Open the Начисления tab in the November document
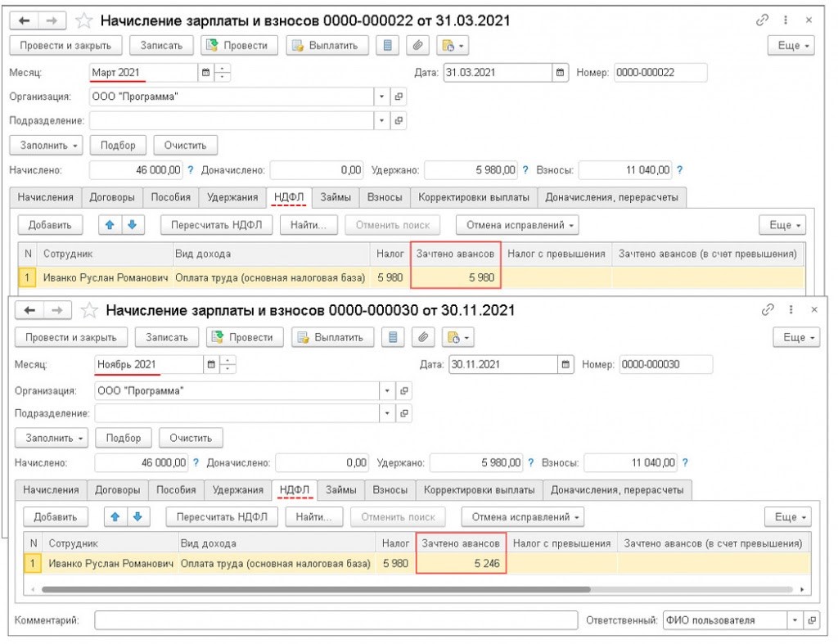The height and width of the screenshot is (644, 838). (x=51, y=489)
